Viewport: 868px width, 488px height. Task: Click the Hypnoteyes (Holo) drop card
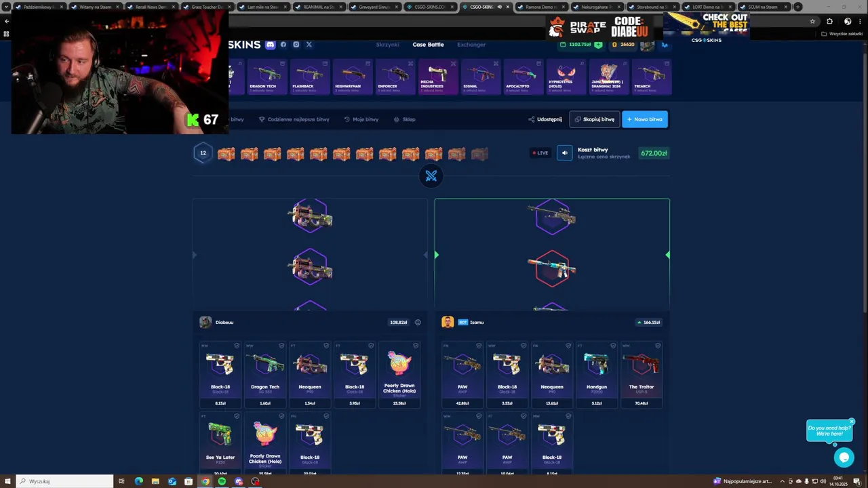pyautogui.click(x=566, y=77)
